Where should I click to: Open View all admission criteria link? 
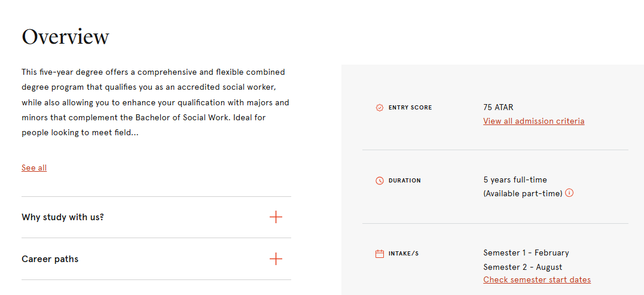tap(533, 121)
